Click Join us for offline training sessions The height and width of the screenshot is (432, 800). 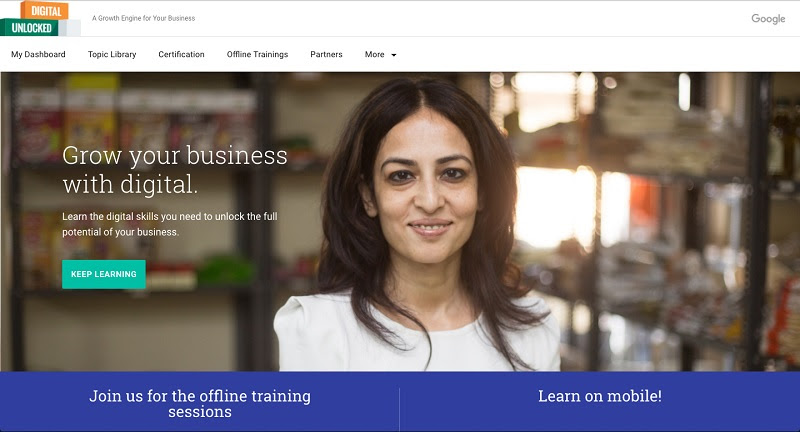pyautogui.click(x=199, y=403)
